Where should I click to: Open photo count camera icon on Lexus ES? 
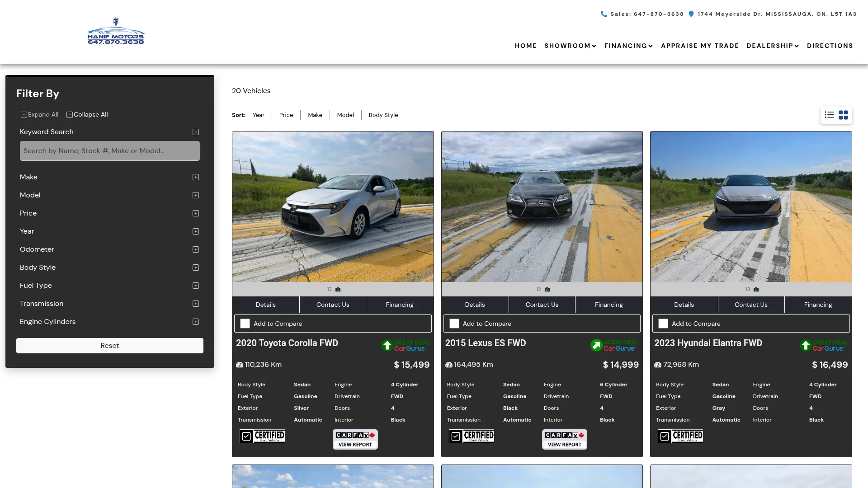(547, 289)
